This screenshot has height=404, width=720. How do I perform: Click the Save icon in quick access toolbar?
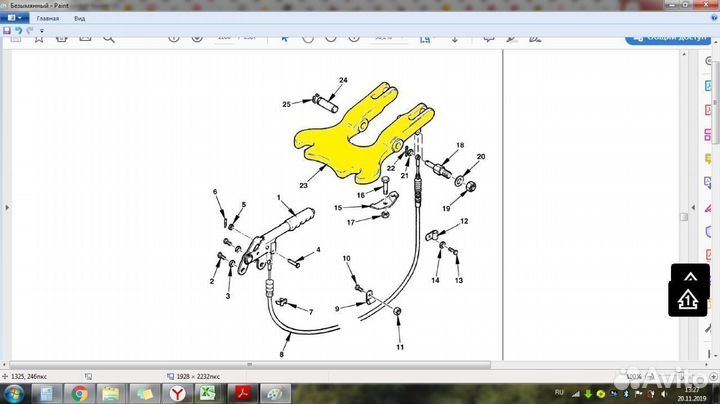tap(7, 31)
